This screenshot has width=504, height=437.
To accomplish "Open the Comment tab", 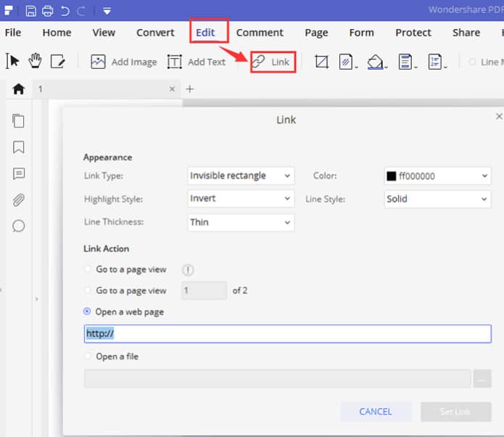I will [x=260, y=33].
